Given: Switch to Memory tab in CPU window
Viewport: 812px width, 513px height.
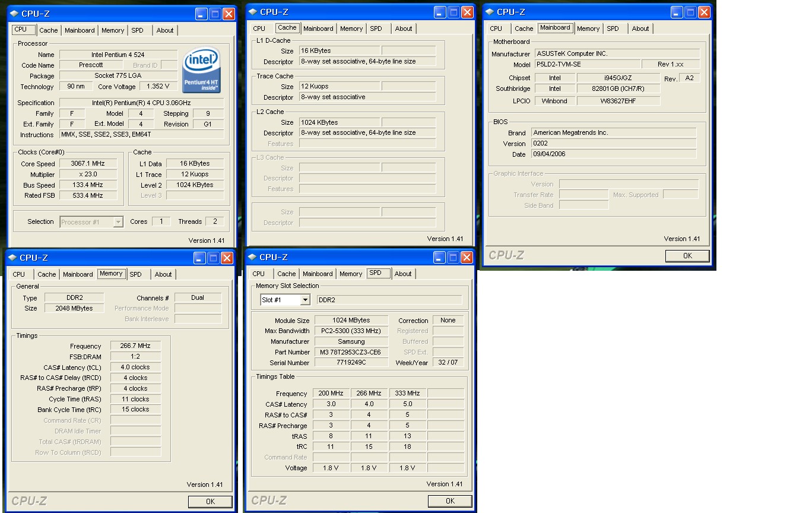Looking at the screenshot, I should [113, 30].
